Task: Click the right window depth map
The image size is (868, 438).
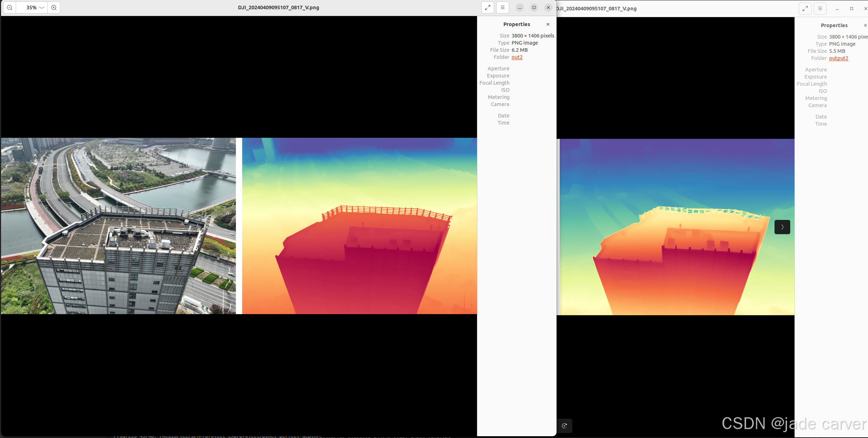Action: pyautogui.click(x=677, y=227)
